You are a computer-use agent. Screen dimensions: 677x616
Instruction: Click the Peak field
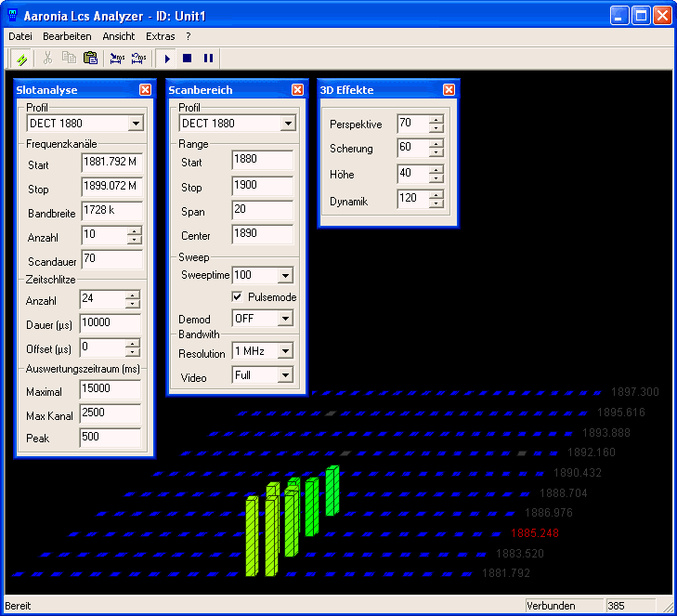click(x=111, y=438)
